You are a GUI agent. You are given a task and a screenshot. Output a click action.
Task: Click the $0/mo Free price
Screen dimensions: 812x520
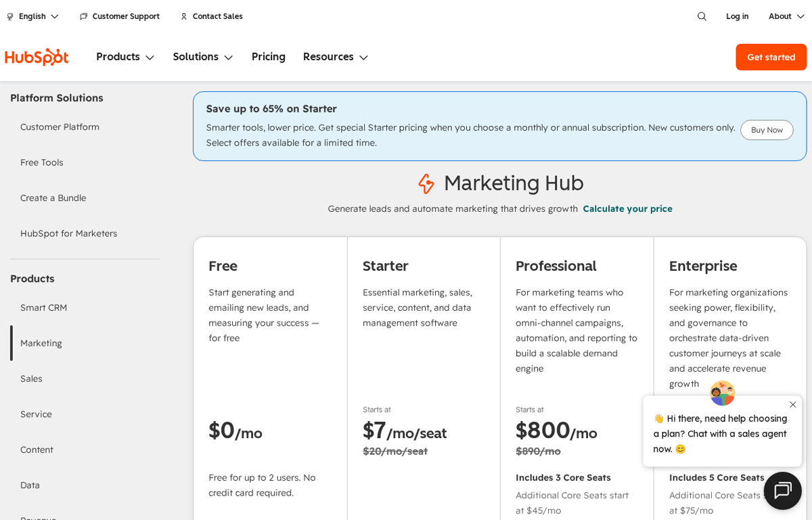tap(235, 431)
